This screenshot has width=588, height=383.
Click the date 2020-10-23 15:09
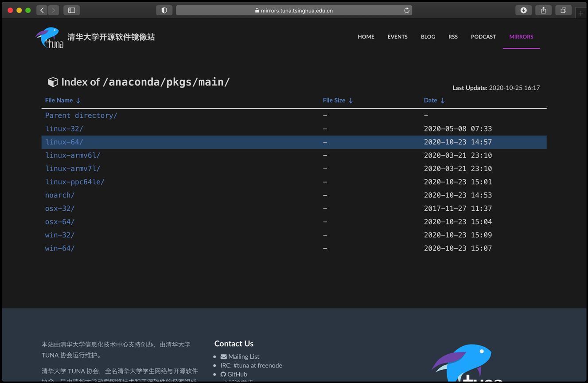click(458, 235)
